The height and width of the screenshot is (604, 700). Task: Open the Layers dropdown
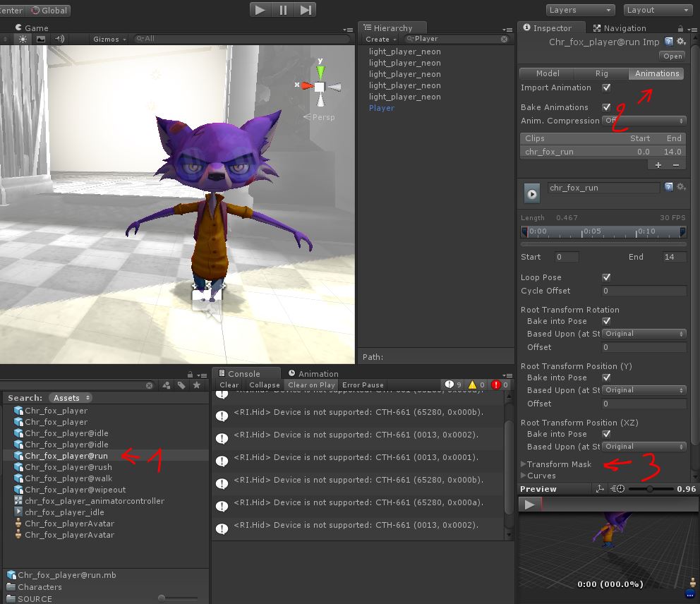point(580,10)
